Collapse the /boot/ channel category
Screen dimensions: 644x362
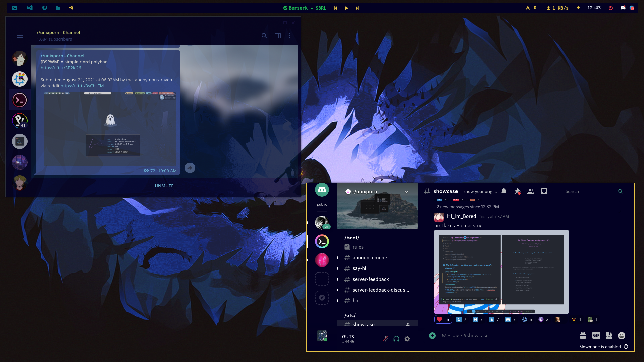click(x=352, y=238)
